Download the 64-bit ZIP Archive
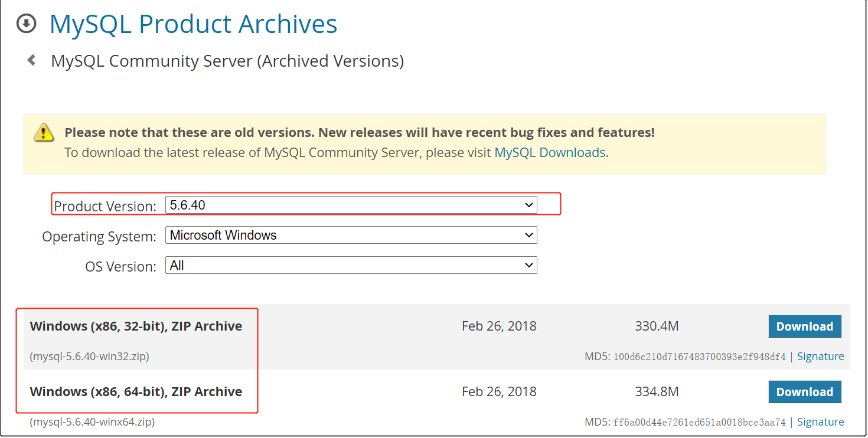Screen dimensions: 868x438 click(804, 392)
